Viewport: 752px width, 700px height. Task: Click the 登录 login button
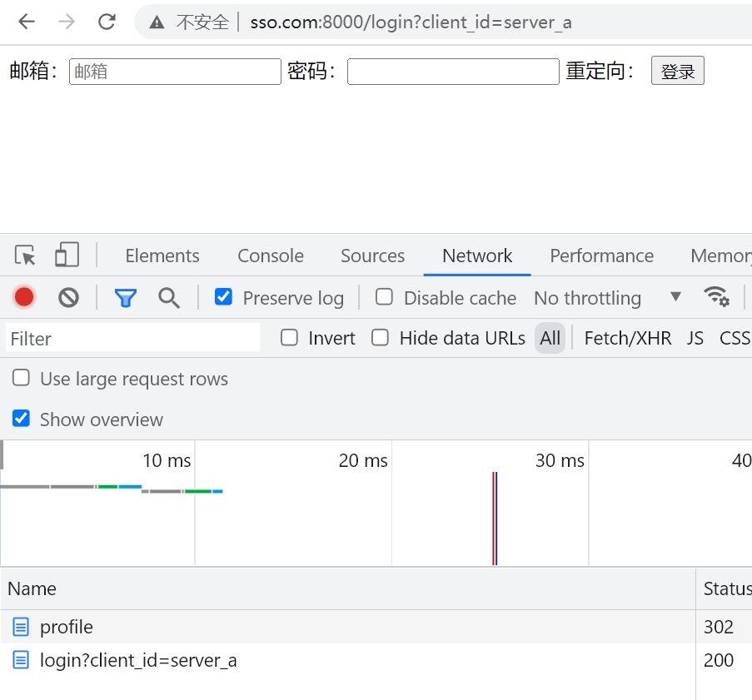tap(678, 71)
